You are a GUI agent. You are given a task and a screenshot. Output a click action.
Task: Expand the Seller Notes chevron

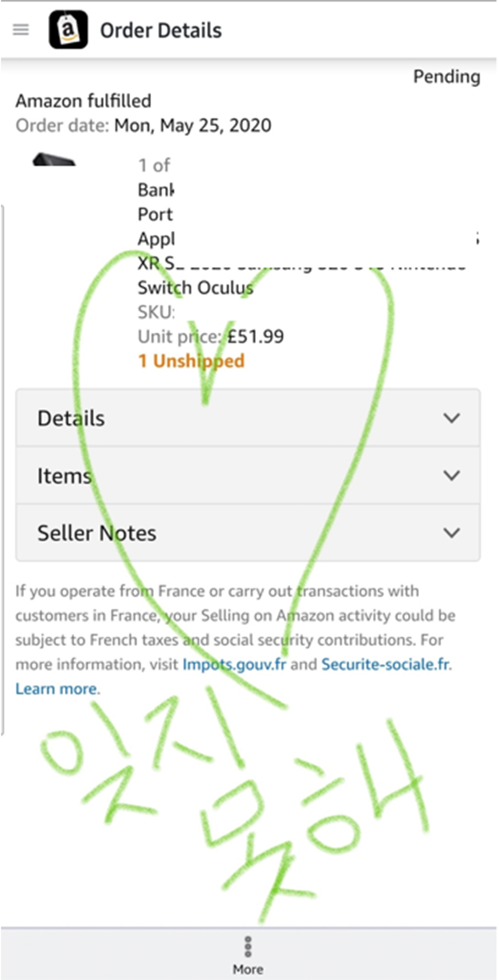(x=451, y=533)
